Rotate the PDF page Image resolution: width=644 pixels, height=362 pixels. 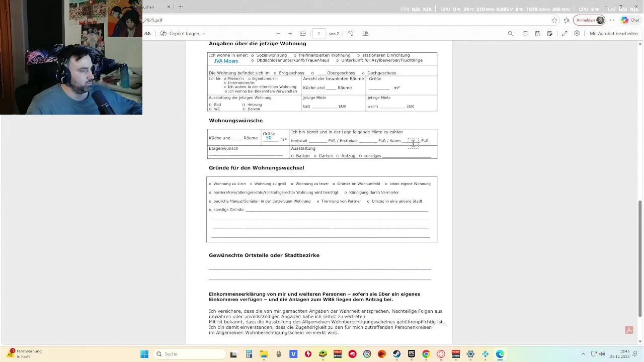pos(351,34)
